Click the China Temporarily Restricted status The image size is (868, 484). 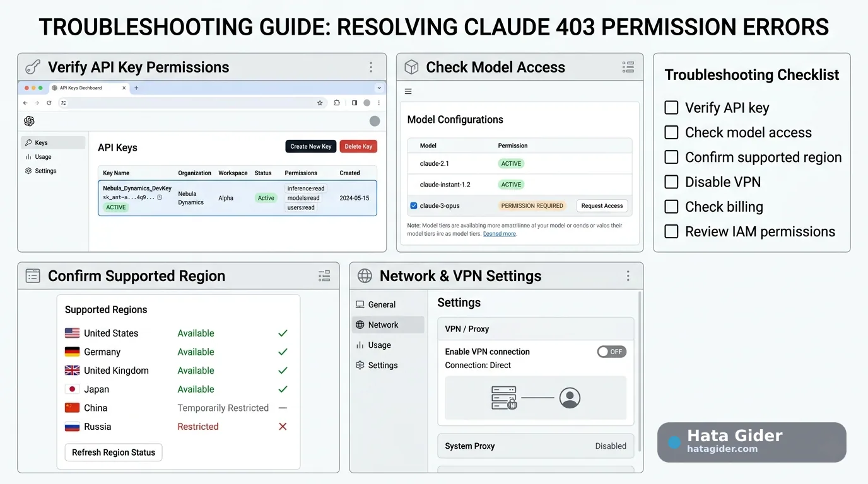(x=223, y=408)
